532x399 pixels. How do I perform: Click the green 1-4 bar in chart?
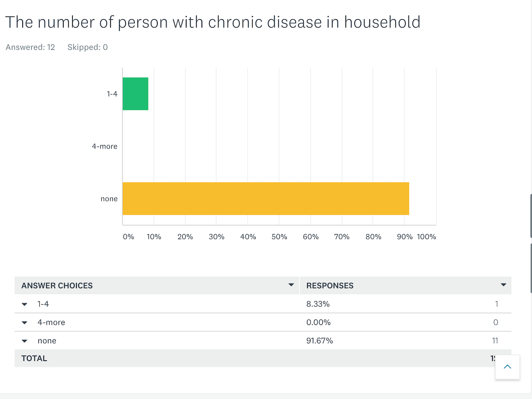pos(135,94)
